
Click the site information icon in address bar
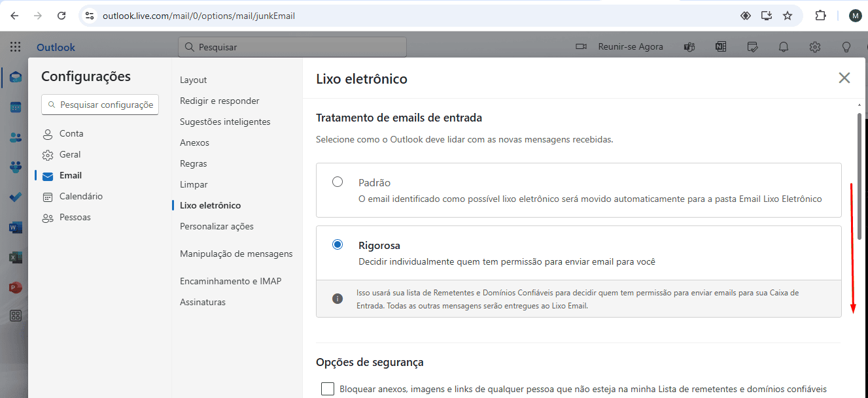pos(90,16)
